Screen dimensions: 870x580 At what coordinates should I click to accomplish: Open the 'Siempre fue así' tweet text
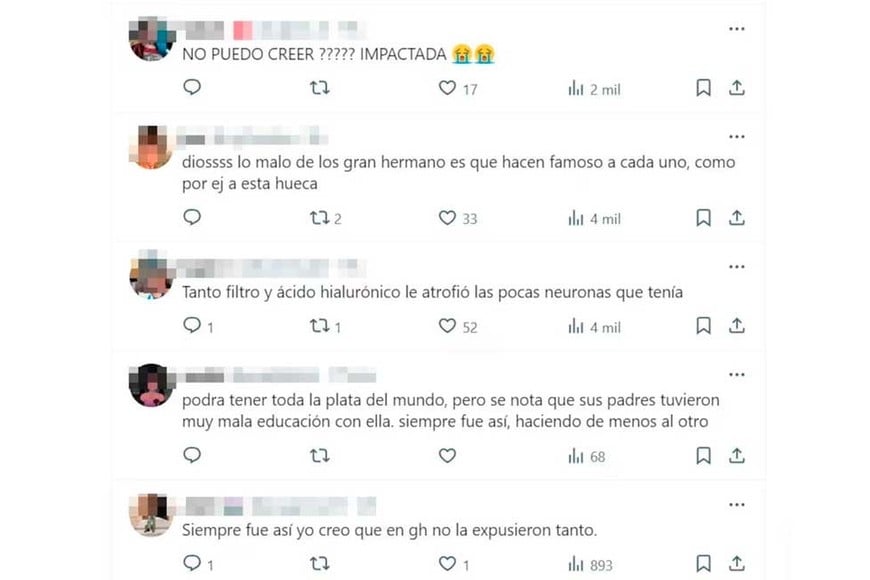390,530
